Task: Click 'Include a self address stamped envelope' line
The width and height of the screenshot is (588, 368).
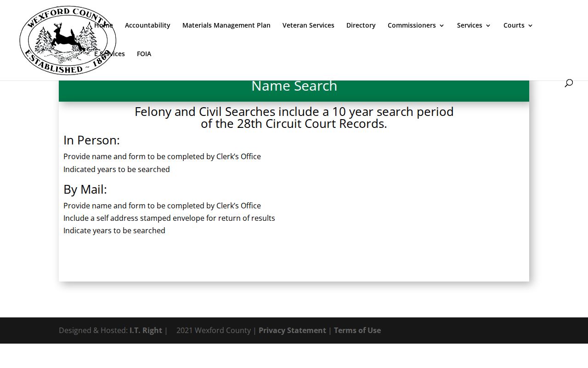Action: coord(169,218)
